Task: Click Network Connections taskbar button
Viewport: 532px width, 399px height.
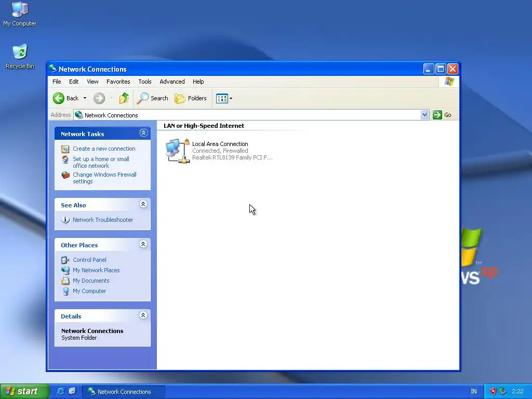Action: click(x=124, y=392)
